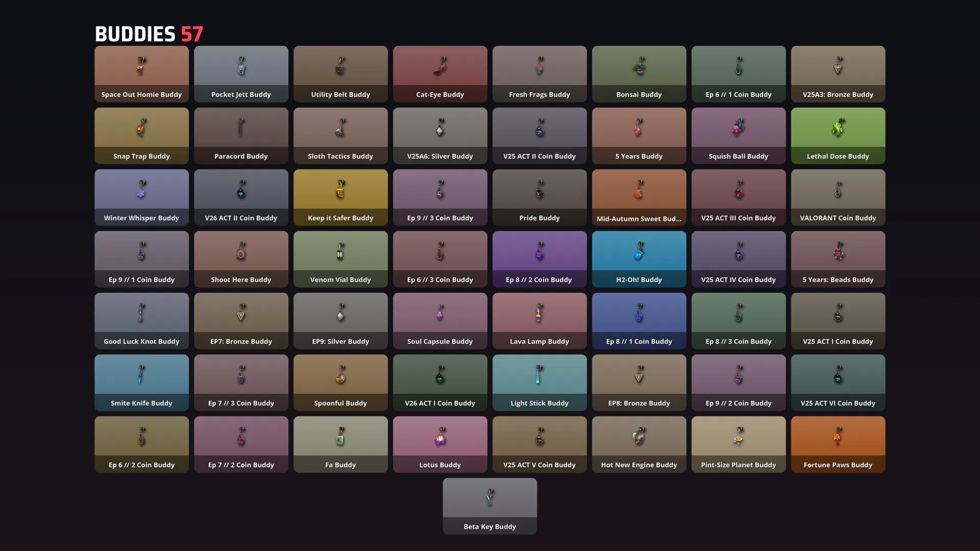This screenshot has width=980, height=551.
Task: Open the Utility Belt Buddy card
Action: pyautogui.click(x=340, y=74)
